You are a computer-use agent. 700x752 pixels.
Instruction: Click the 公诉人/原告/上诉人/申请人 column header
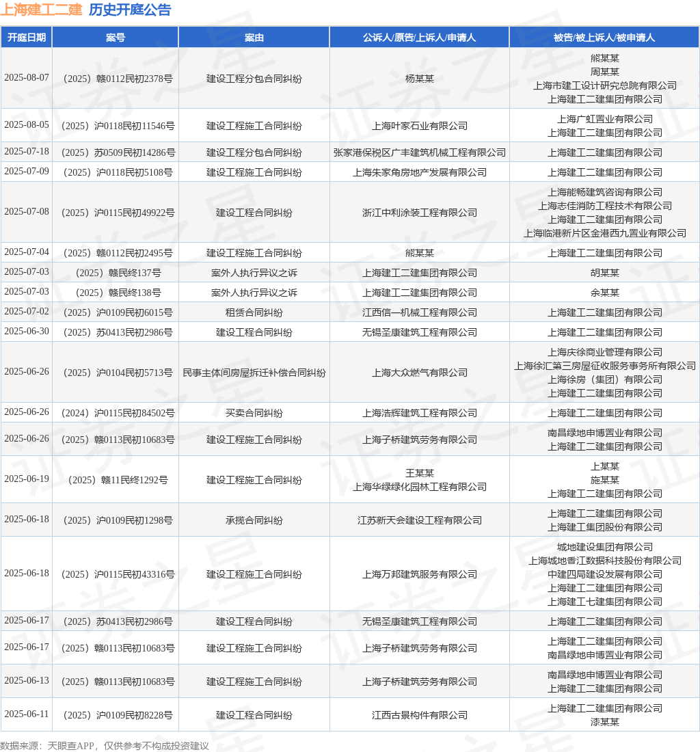420,38
